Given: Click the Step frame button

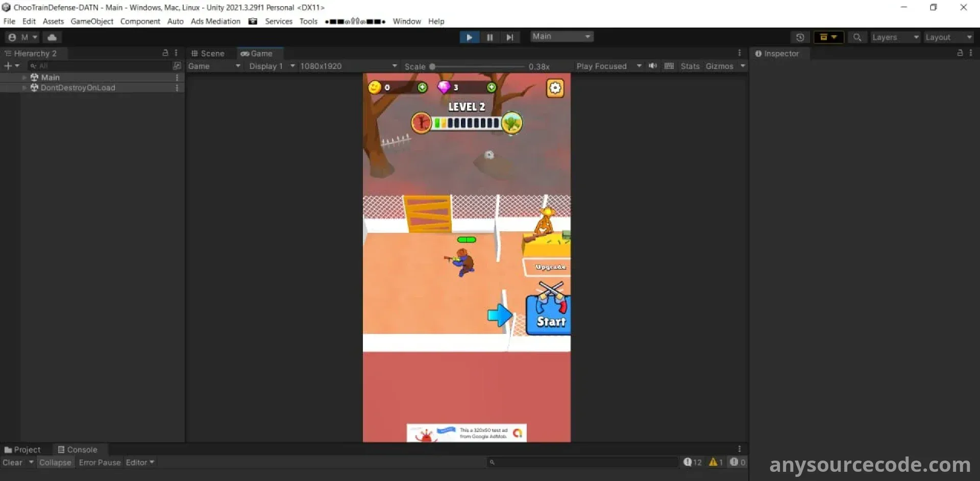Looking at the screenshot, I should coord(510,37).
